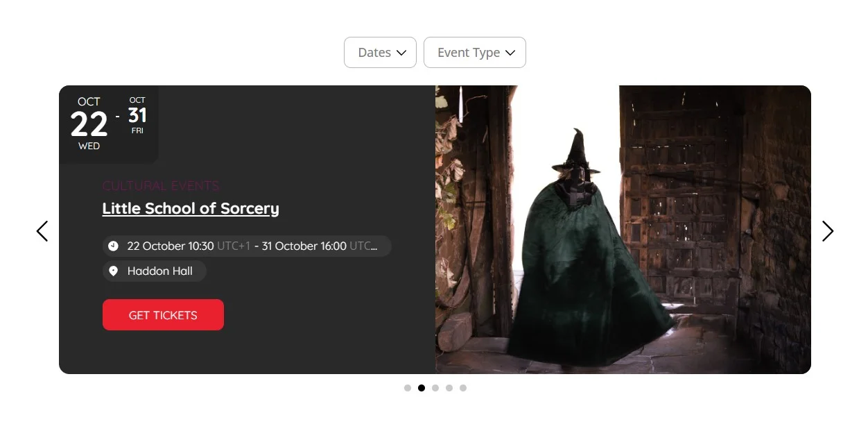Open the Dates filter dropdown
Screen dimensions: 868x431
[x=380, y=53]
